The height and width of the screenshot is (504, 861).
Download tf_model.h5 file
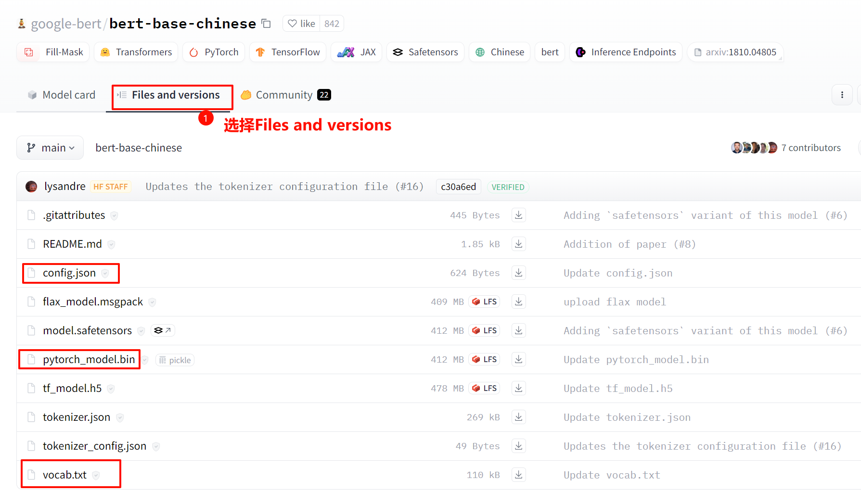(x=519, y=388)
